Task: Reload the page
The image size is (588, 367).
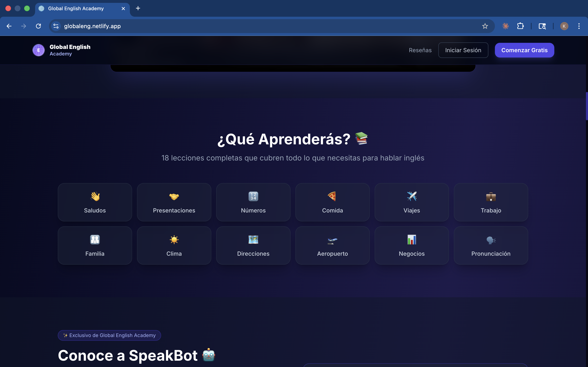Action: pos(38,26)
